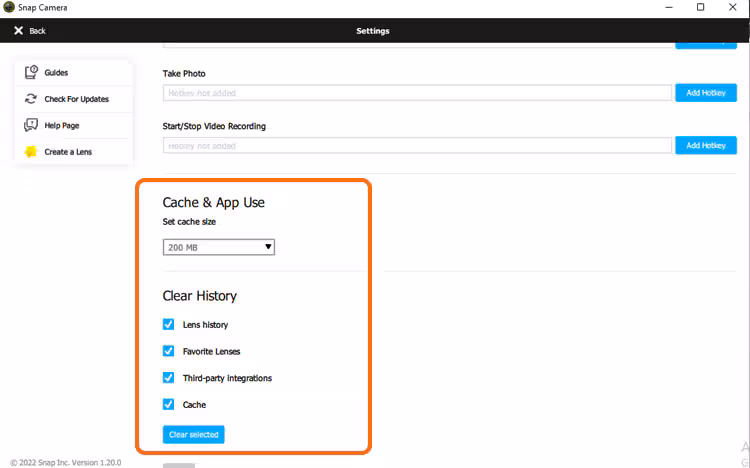Choose Create a Lens label
The image size is (750, 468).
[68, 152]
